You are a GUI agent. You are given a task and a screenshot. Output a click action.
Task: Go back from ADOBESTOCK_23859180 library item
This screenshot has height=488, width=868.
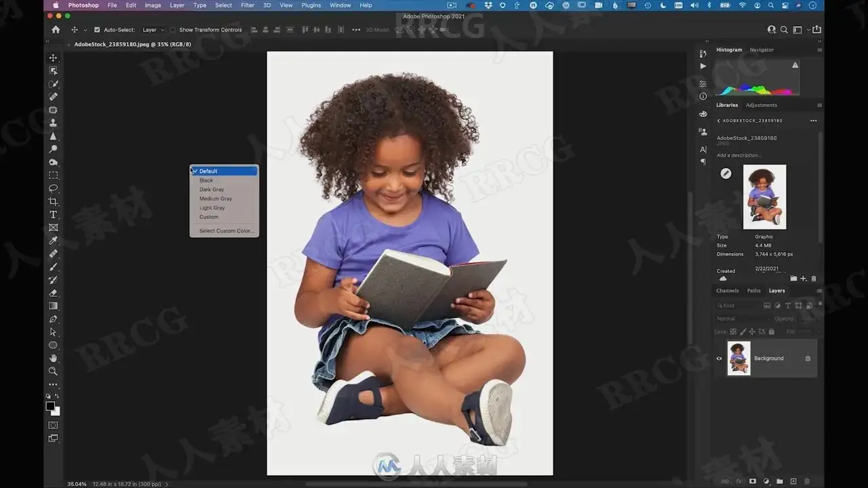(x=719, y=121)
